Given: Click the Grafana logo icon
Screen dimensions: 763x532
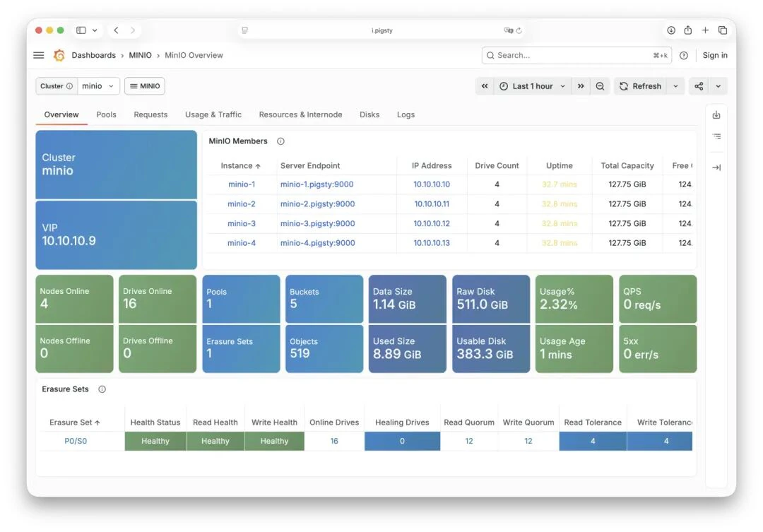Looking at the screenshot, I should (59, 56).
